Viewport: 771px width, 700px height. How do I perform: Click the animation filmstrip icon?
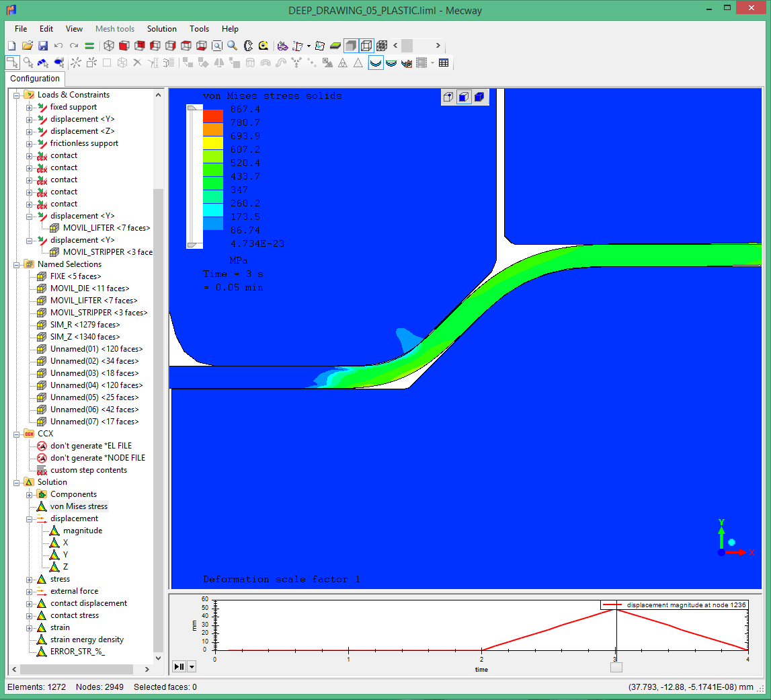tap(421, 63)
